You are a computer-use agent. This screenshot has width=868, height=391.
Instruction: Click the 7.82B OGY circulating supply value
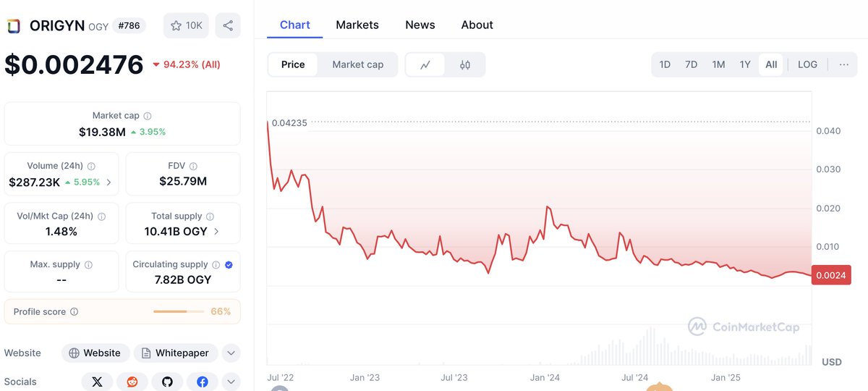pyautogui.click(x=183, y=279)
